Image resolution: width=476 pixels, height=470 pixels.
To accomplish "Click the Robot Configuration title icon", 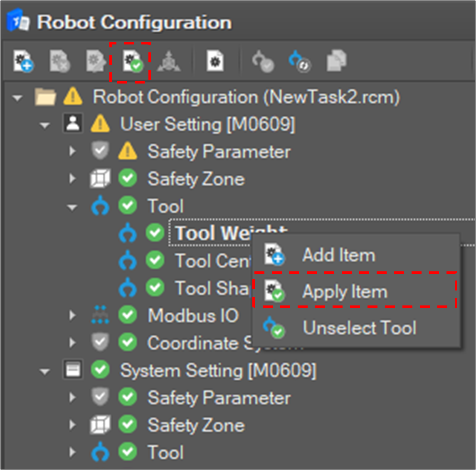I will (18, 22).
